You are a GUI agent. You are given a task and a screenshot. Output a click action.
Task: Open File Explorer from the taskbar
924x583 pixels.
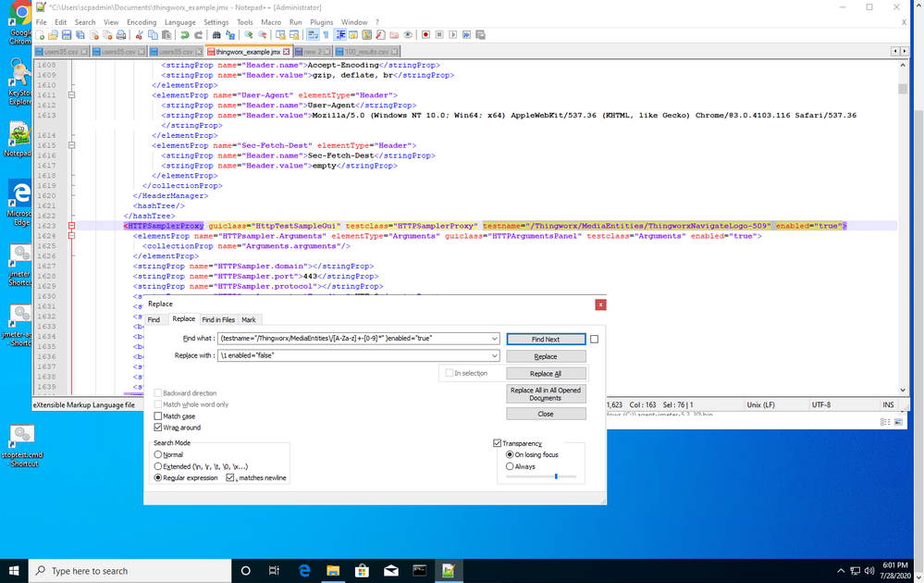pyautogui.click(x=333, y=570)
